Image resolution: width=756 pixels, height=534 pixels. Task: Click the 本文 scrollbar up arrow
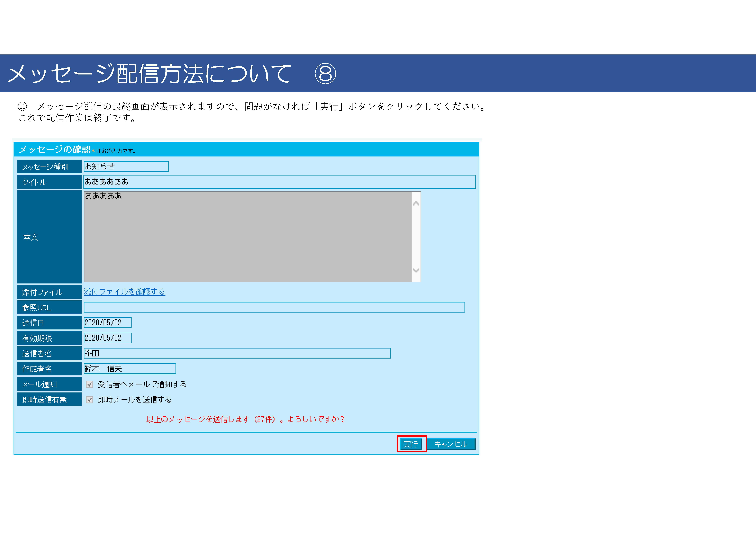tap(416, 203)
